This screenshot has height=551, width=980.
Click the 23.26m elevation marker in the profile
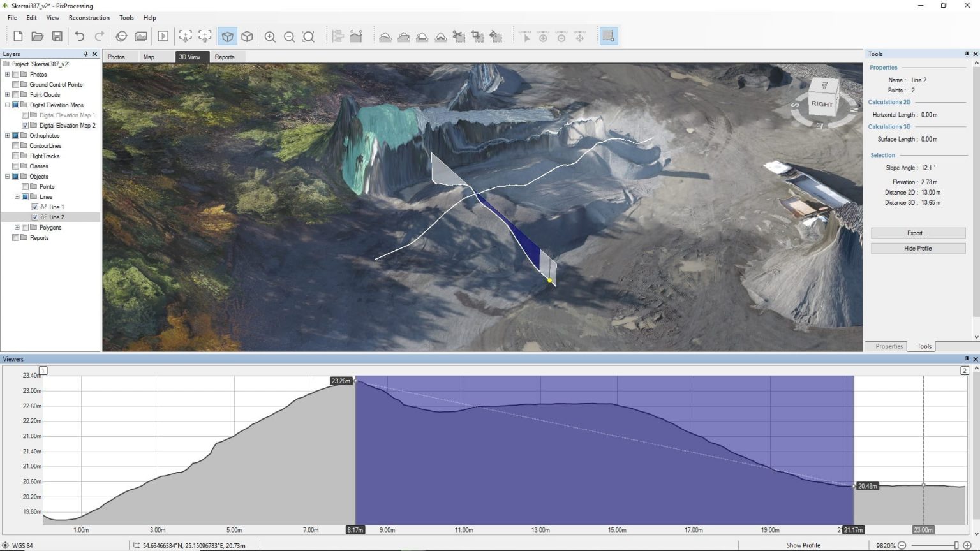341,381
